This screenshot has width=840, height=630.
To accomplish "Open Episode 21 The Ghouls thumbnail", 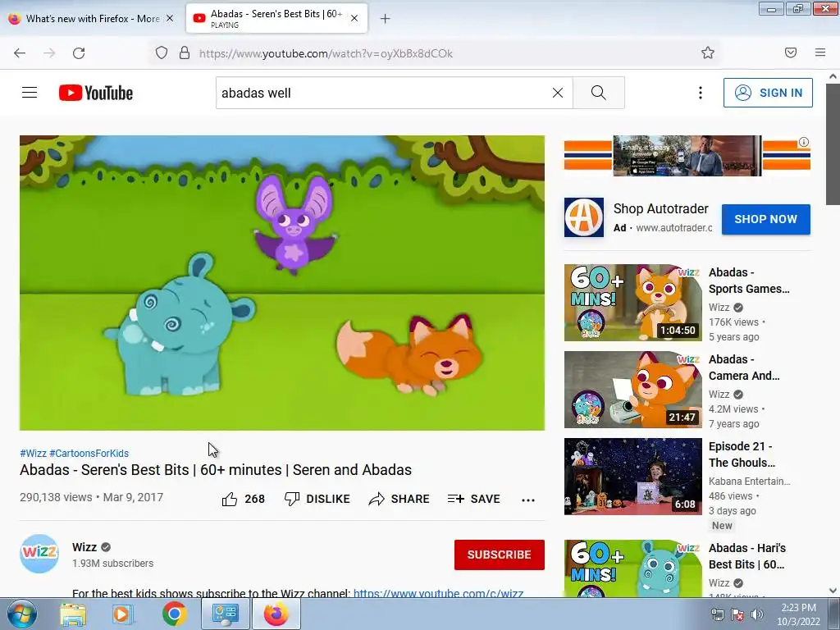I will (x=632, y=477).
